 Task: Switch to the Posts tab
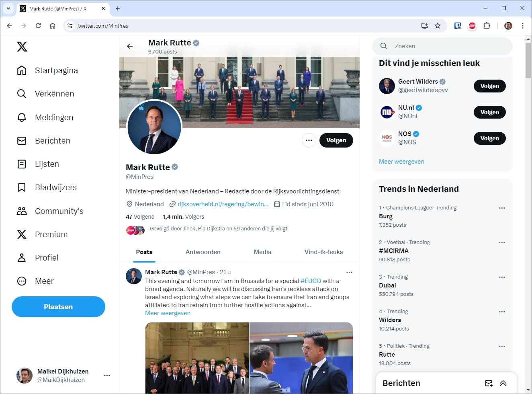coord(144,252)
